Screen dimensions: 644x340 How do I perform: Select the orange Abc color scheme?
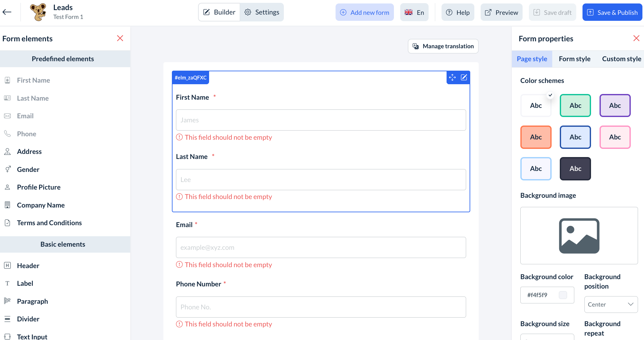(x=536, y=137)
